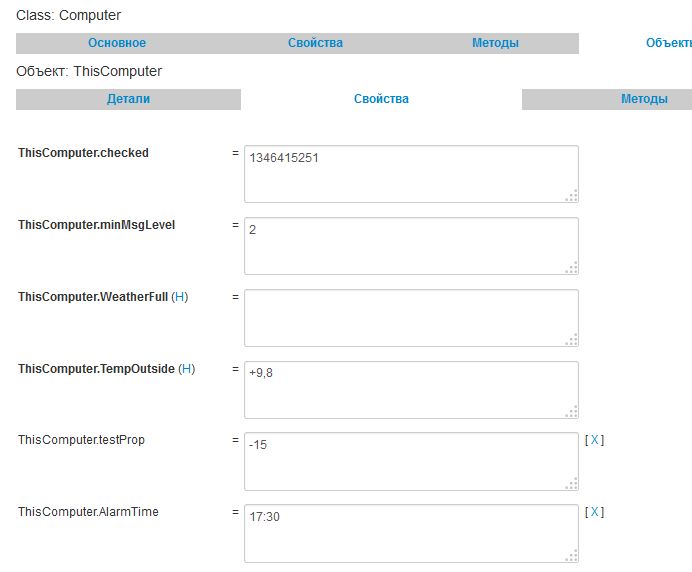Click the minMsgLevel value field
Image resolution: width=692 pixels, height=572 pixels.
pyautogui.click(x=410, y=246)
